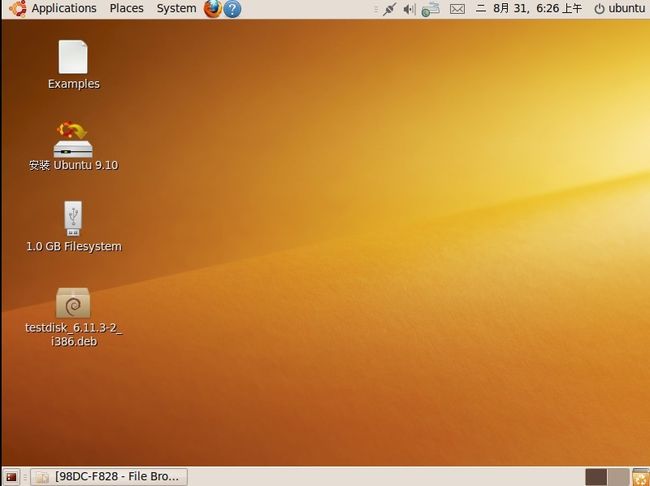Launch Firefox from the top panel

[213, 9]
